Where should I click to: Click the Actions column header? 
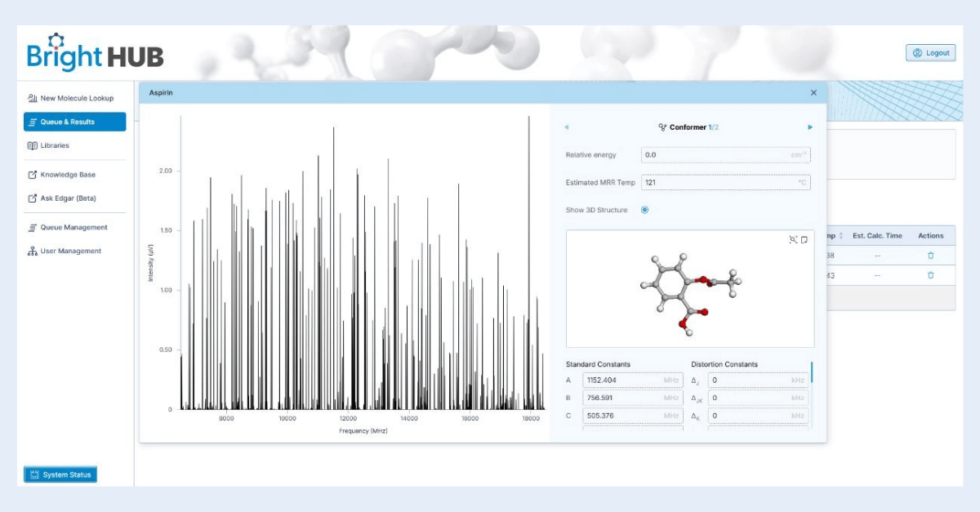click(x=931, y=236)
